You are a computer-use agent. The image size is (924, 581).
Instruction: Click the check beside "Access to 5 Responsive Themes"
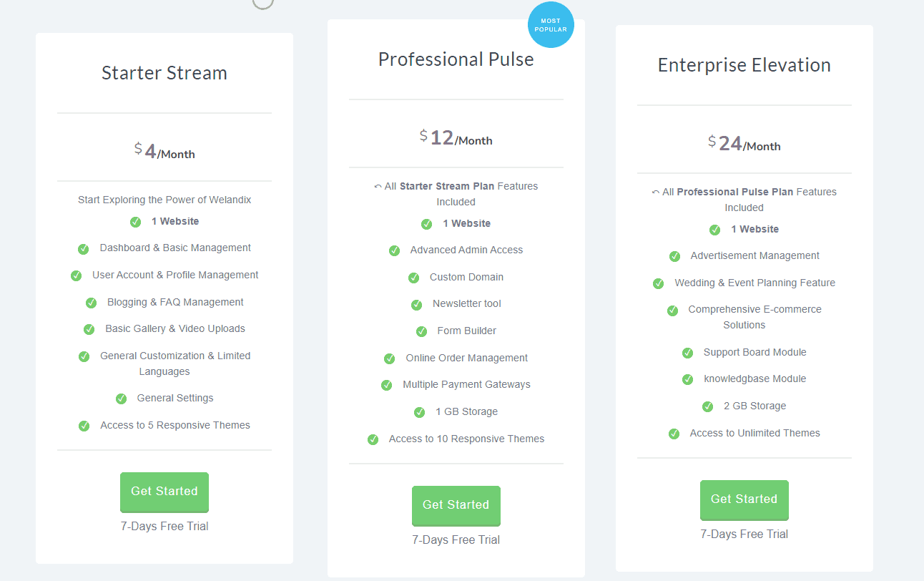[x=84, y=425]
